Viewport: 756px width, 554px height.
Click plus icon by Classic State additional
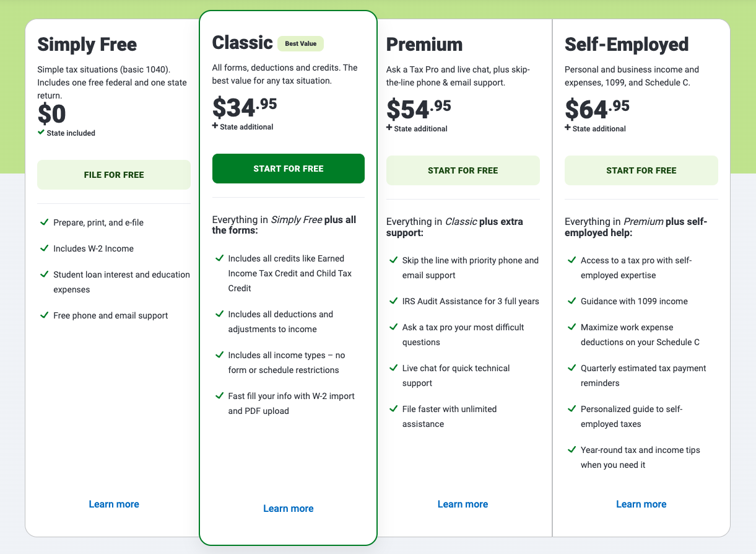(x=215, y=126)
